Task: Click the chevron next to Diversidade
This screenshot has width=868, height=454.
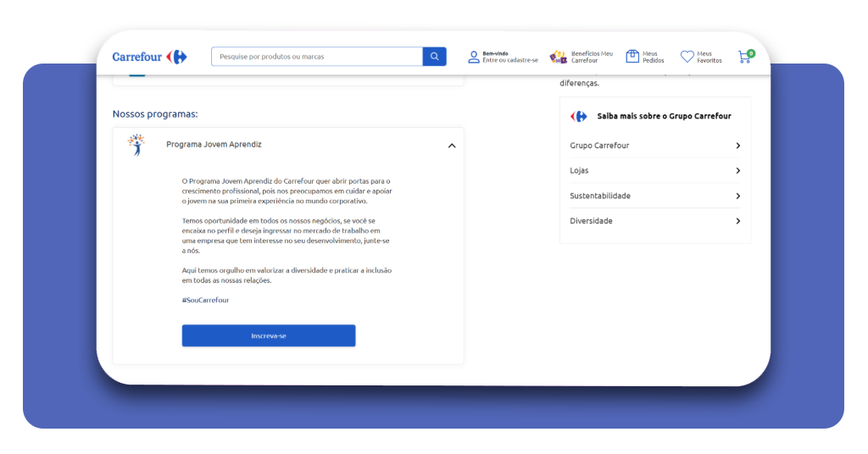Action: (738, 220)
